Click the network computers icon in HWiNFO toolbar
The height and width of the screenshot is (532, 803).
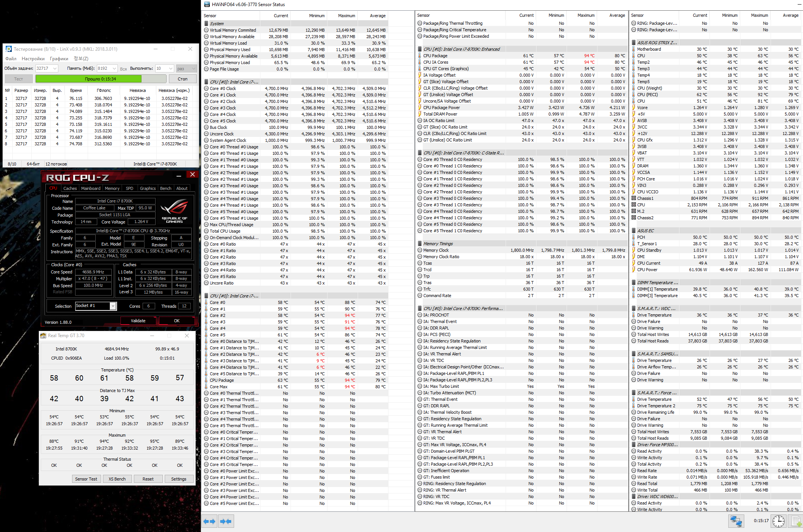click(736, 521)
